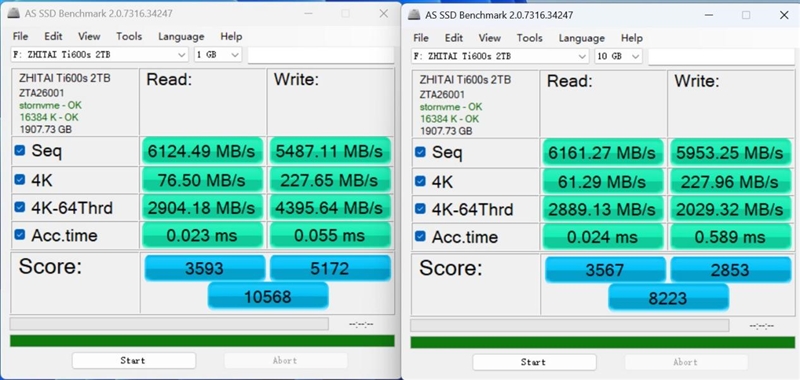Uncheck 4K test in left window
Screen dimensions: 800x380
19,180
